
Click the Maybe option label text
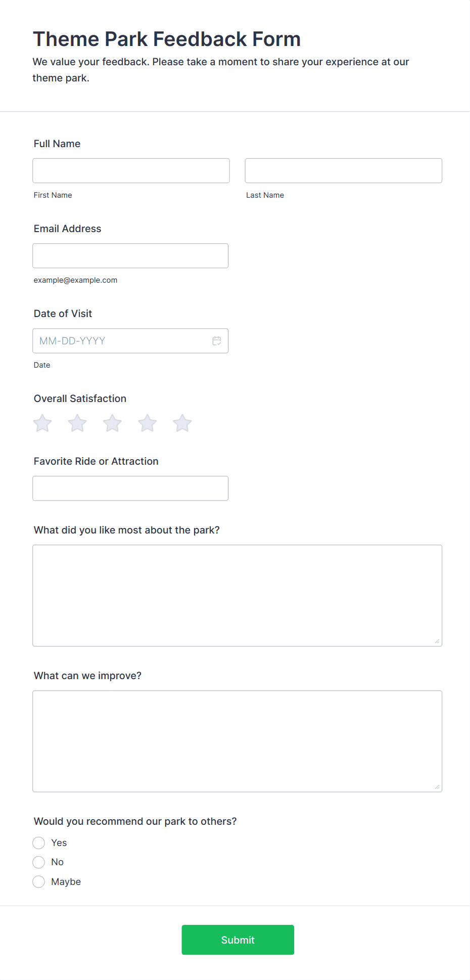click(x=66, y=882)
